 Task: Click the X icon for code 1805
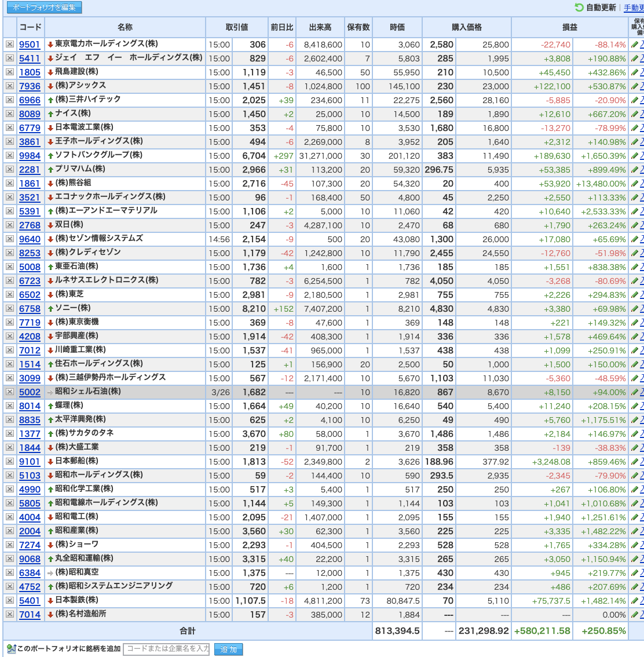click(10, 72)
